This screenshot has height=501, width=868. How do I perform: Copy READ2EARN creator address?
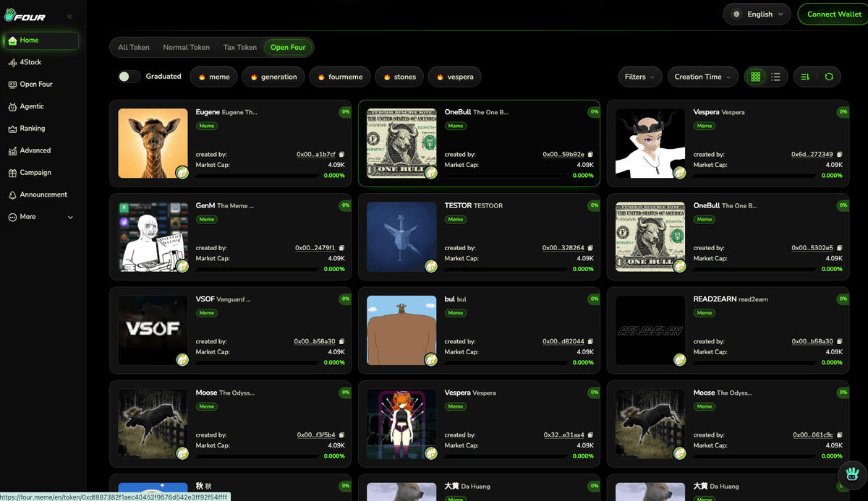(840, 341)
